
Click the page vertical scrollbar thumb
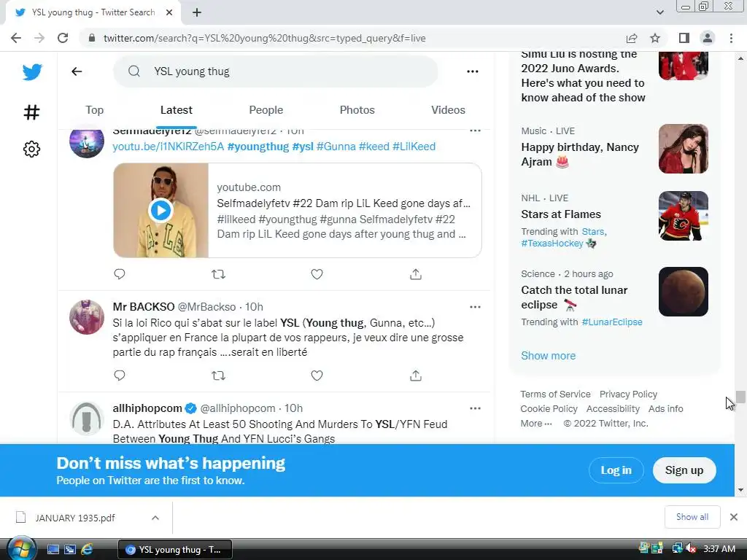click(x=740, y=397)
